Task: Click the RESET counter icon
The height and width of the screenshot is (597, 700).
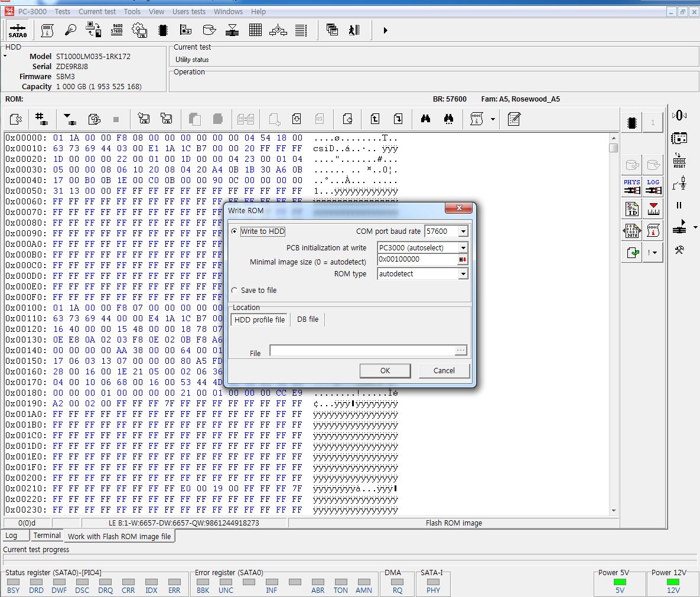Action: click(679, 160)
